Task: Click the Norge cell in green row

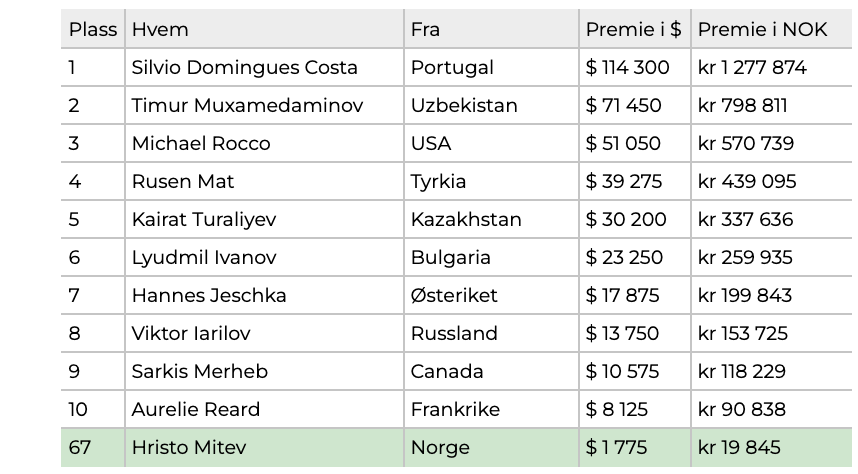Action: 491,448
